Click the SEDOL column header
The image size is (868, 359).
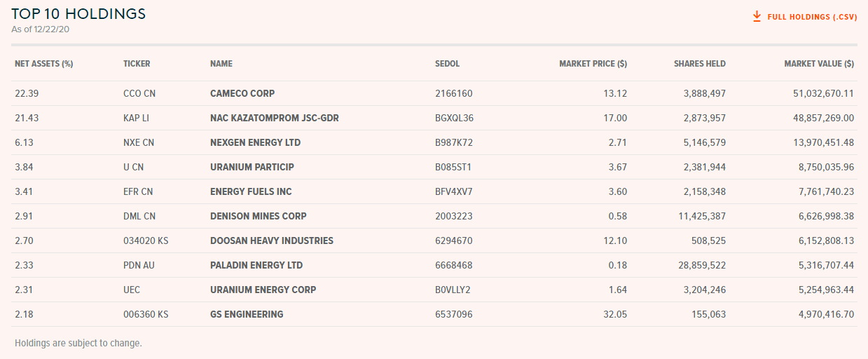(447, 64)
